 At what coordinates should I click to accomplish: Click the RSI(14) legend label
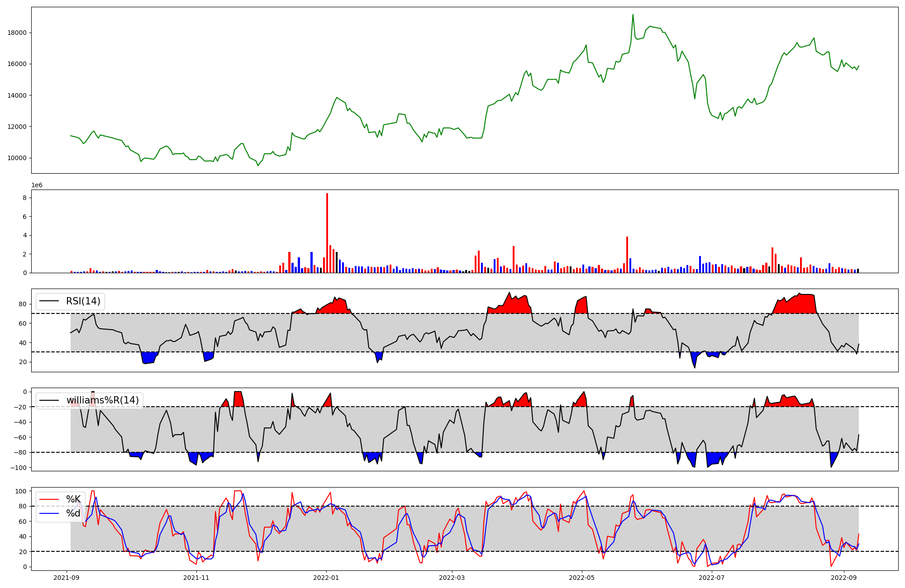point(83,301)
